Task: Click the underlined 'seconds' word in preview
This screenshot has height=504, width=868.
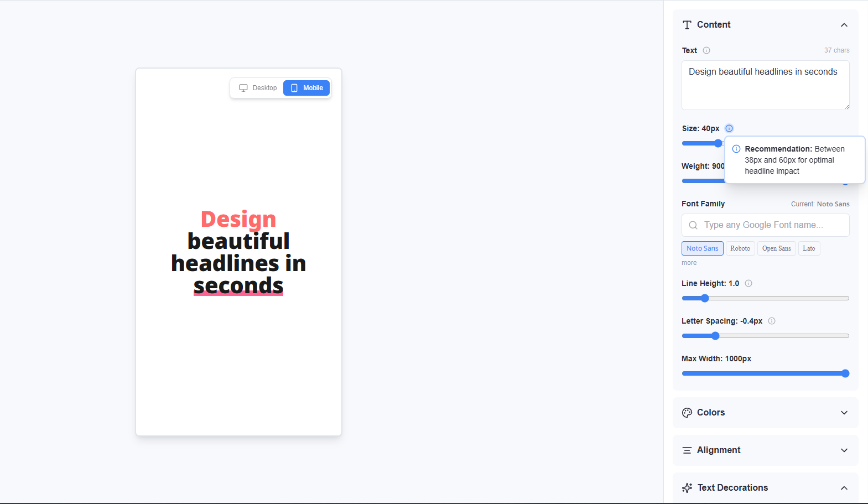Action: pos(238,285)
